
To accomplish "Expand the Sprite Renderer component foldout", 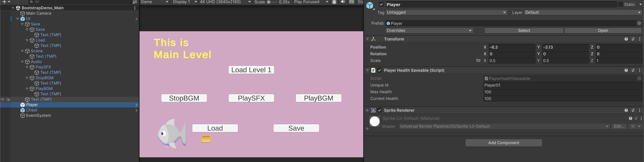I will coord(367,110).
